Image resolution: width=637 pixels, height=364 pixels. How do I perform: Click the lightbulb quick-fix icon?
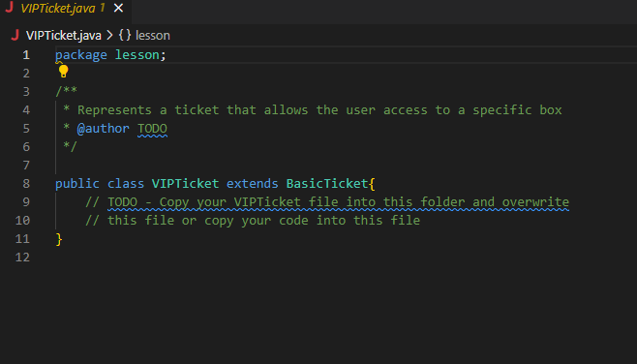[63, 71]
